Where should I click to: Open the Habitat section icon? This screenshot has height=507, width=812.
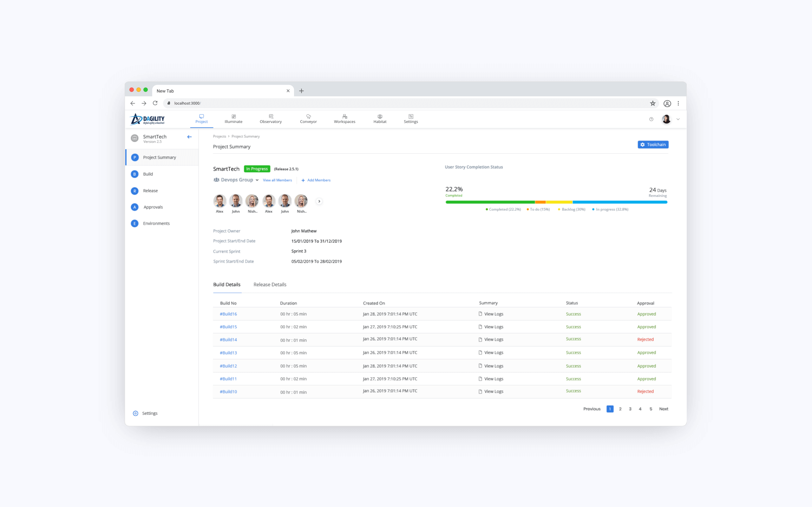click(380, 116)
